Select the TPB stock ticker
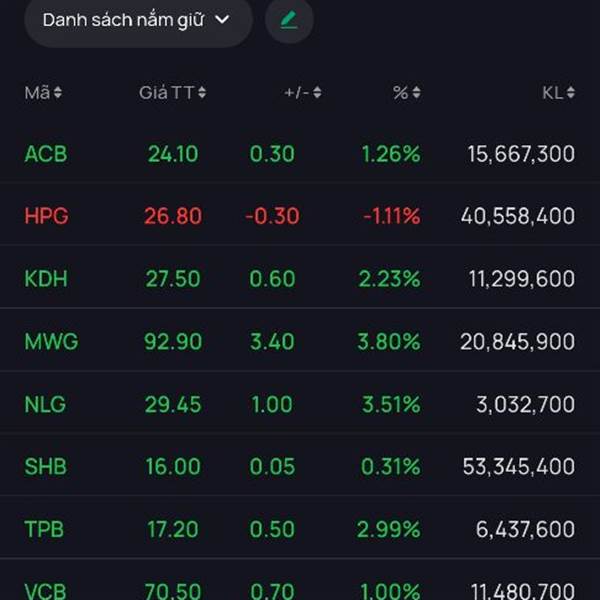This screenshot has width=600, height=600. tap(45, 530)
